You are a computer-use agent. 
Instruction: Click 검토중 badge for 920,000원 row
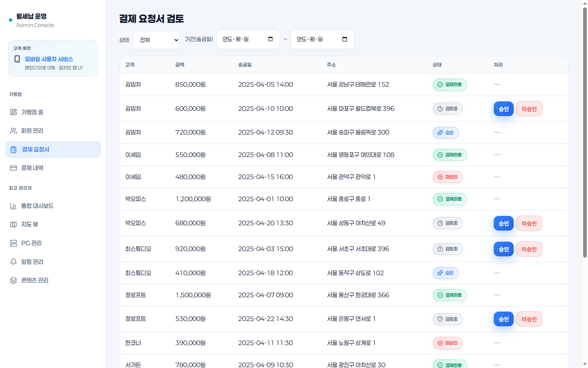(448, 249)
